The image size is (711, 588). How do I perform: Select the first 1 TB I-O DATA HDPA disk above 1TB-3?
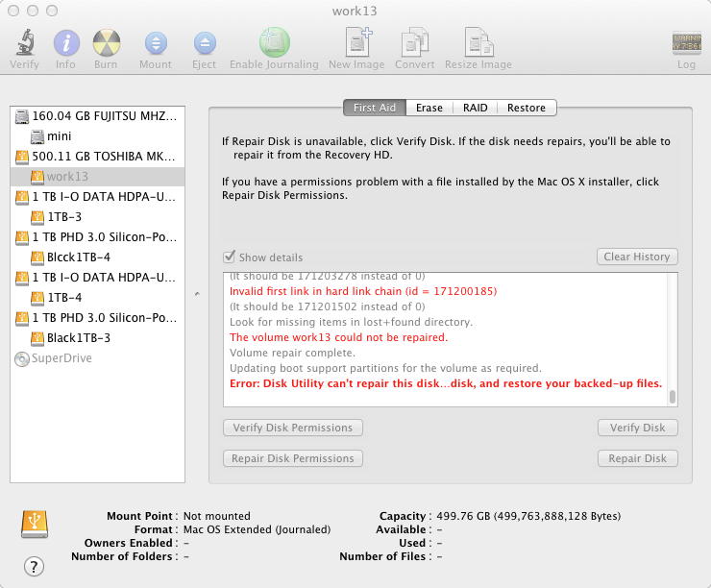click(x=97, y=197)
